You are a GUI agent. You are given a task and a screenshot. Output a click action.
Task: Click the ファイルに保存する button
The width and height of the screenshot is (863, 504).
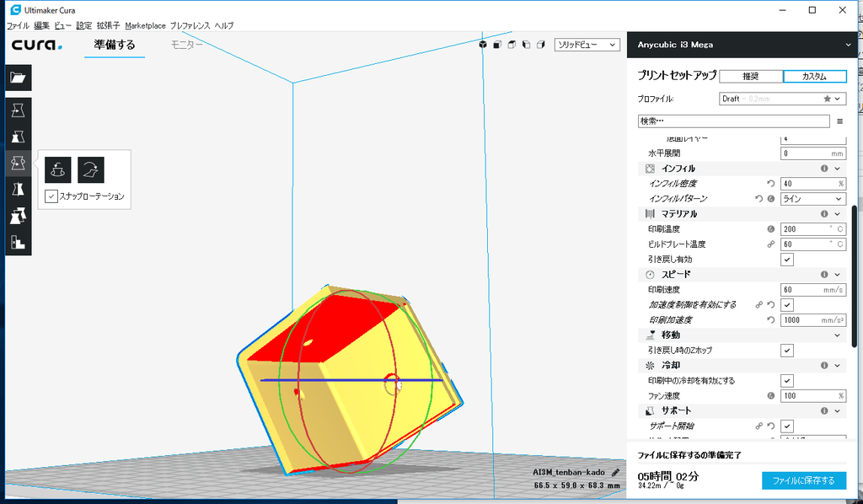pyautogui.click(x=804, y=480)
